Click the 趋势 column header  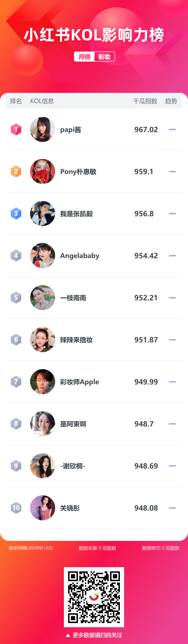point(171,101)
